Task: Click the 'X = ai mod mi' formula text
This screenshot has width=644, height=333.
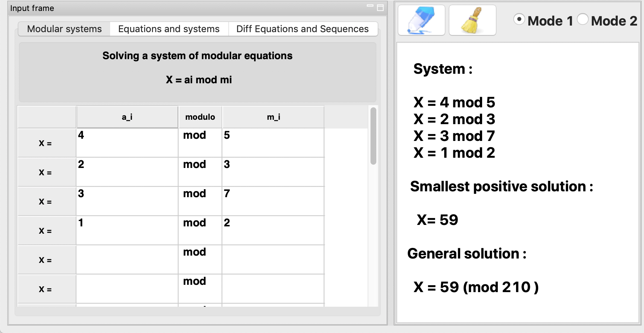Action: [x=199, y=80]
